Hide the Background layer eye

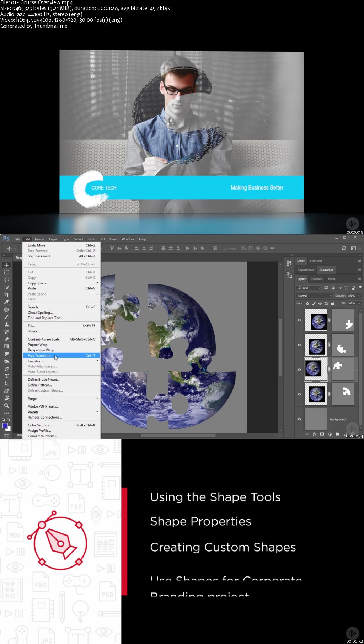pos(299,419)
